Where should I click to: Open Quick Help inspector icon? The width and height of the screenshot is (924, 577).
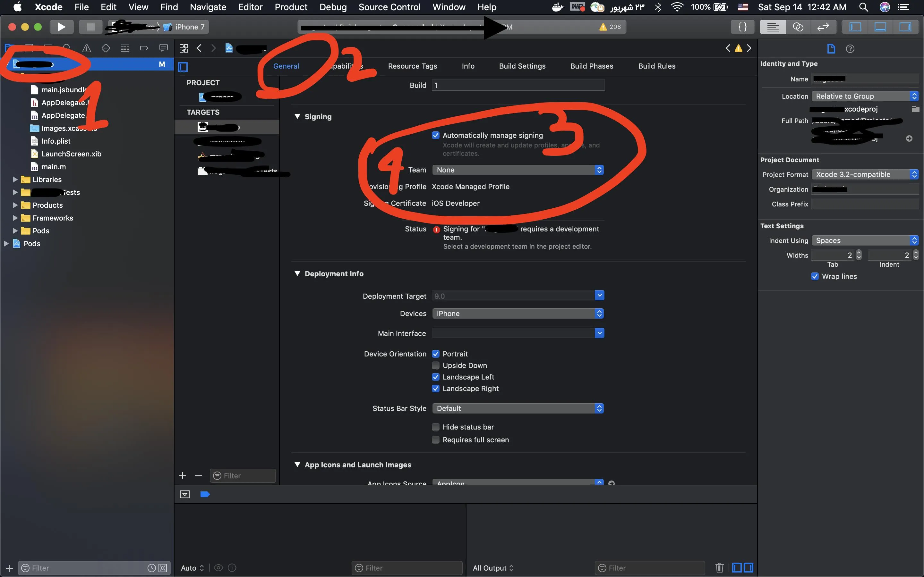[850, 48]
